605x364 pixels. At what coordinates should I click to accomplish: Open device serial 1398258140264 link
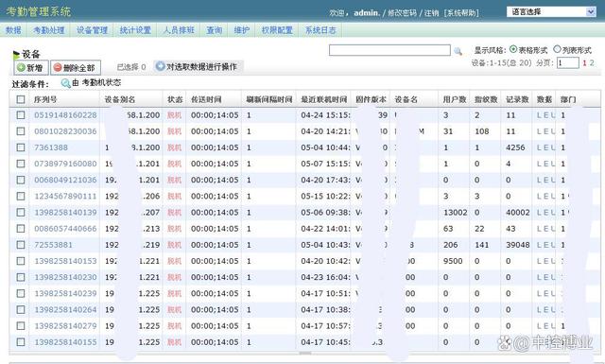65,309
